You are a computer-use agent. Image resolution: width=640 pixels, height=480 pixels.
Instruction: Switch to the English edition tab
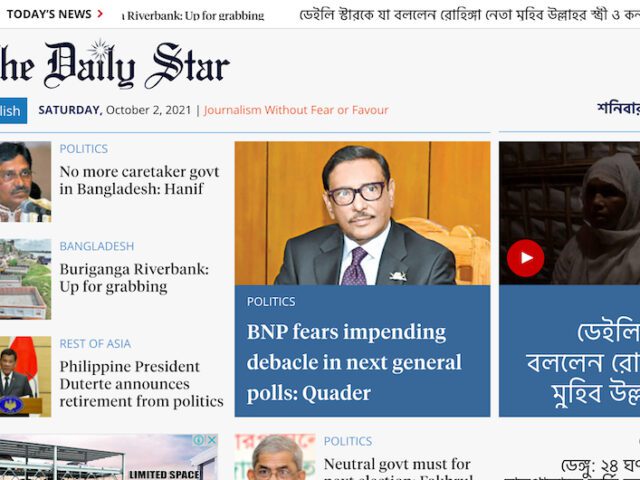point(13,111)
